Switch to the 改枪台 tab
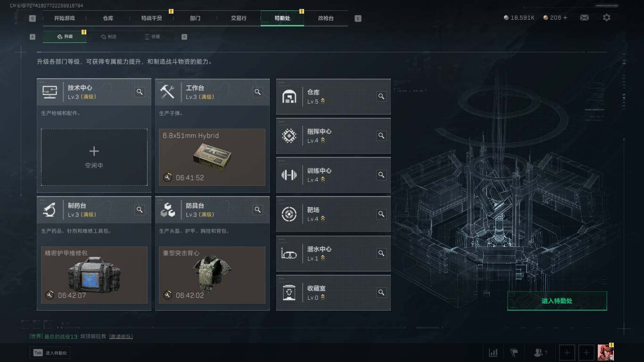The height and width of the screenshot is (362, 644). (x=326, y=18)
